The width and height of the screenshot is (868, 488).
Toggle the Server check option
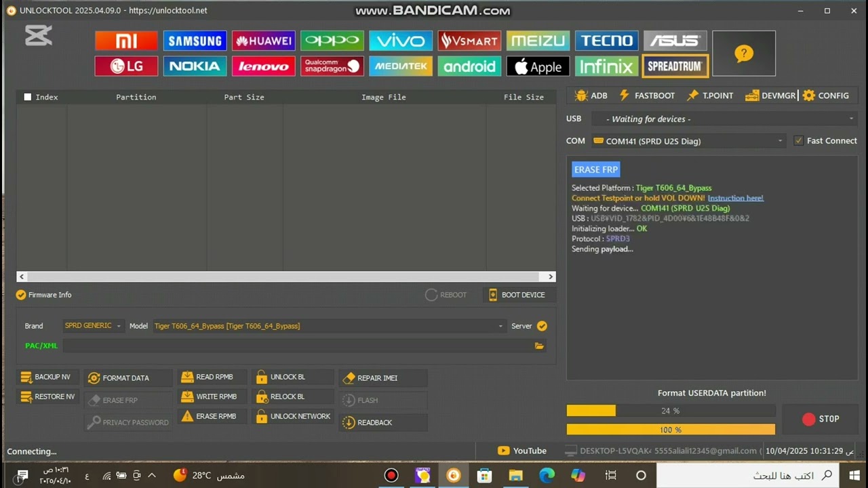542,326
